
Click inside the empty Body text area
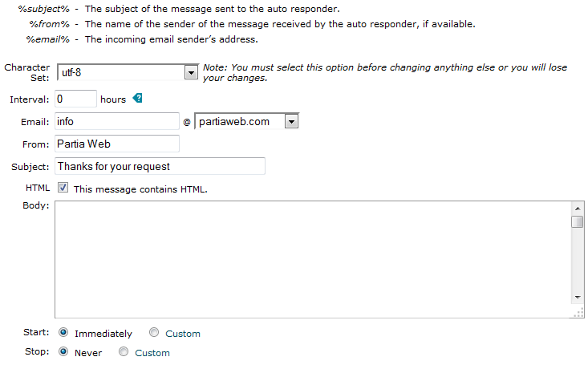pyautogui.click(x=313, y=259)
